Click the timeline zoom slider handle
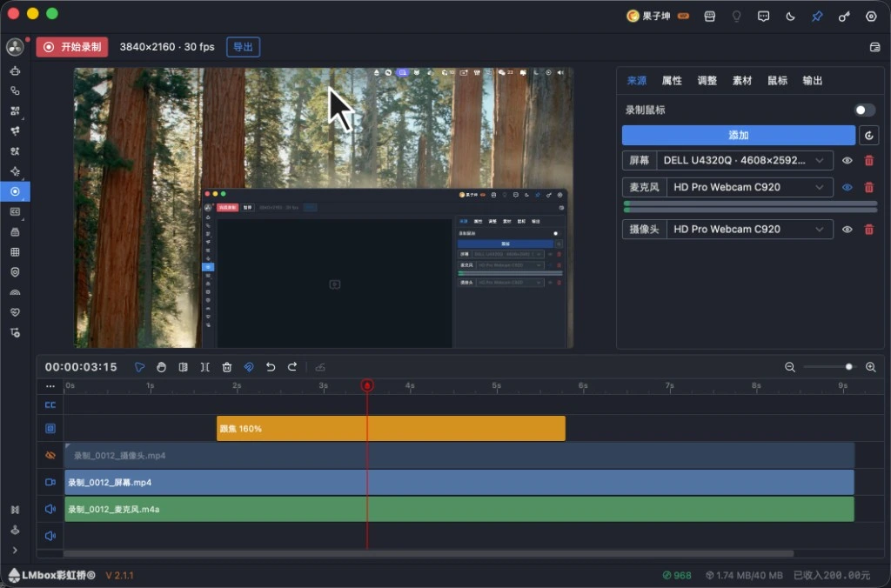The width and height of the screenshot is (891, 588). (x=849, y=367)
